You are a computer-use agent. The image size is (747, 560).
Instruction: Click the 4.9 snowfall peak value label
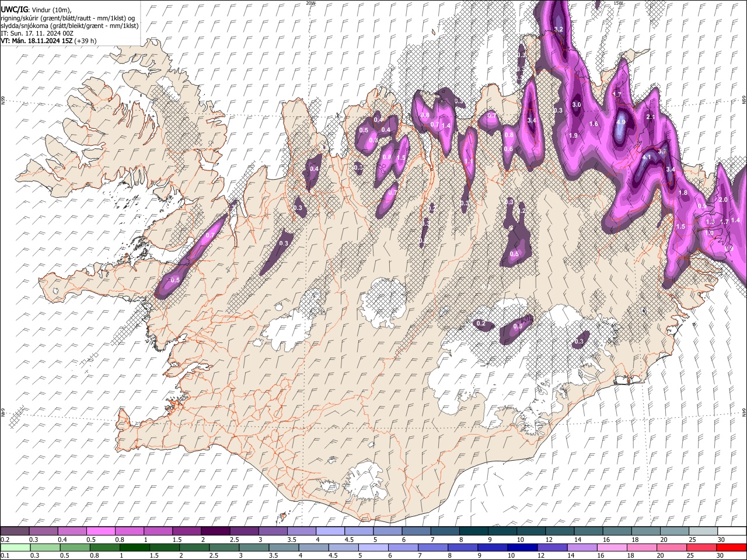point(621,123)
